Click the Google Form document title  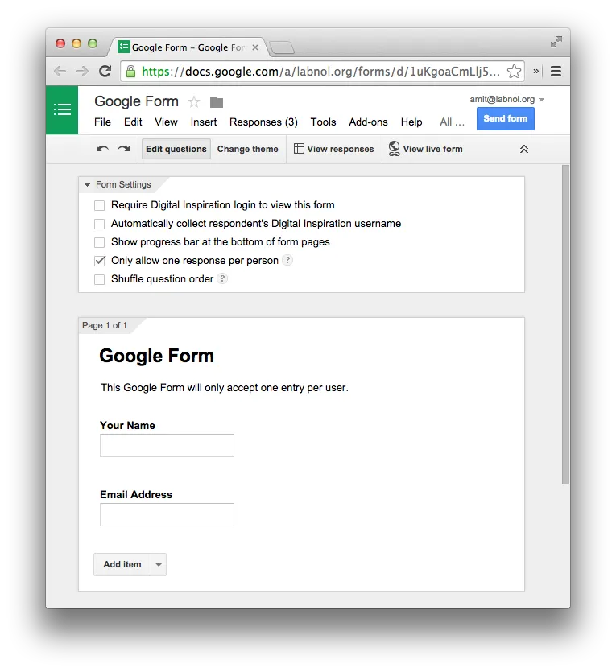(136, 101)
